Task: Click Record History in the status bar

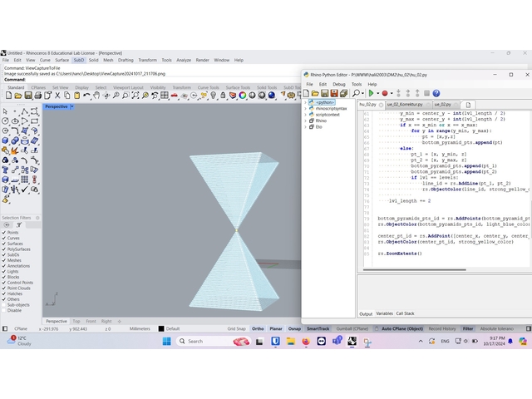Action: click(442, 329)
